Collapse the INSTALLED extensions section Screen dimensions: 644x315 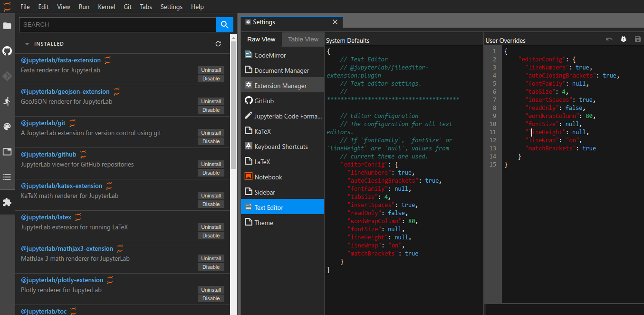27,44
